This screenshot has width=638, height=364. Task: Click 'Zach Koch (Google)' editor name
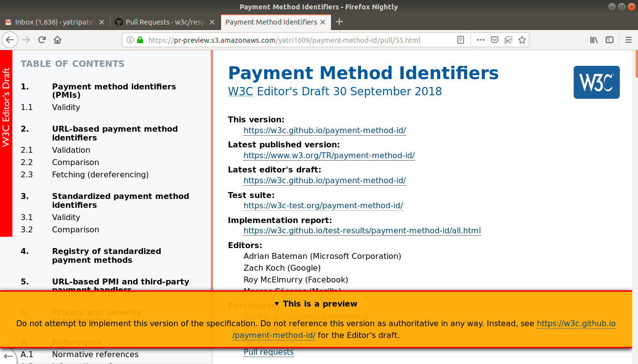[282, 268]
